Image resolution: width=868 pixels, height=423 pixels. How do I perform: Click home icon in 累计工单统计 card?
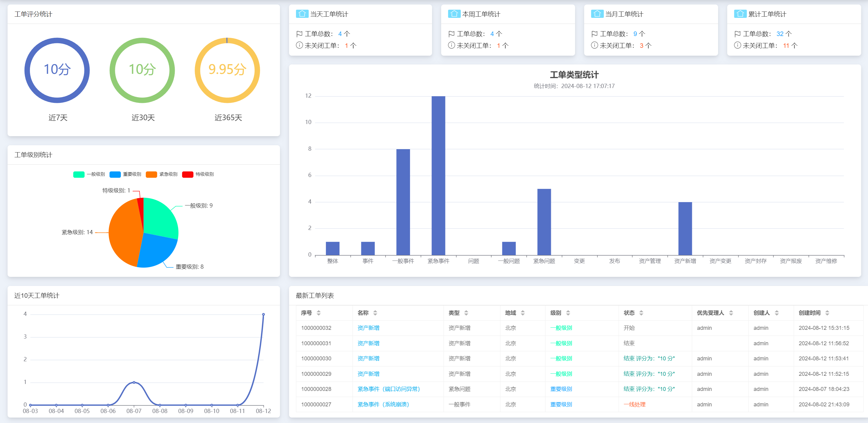pos(740,14)
